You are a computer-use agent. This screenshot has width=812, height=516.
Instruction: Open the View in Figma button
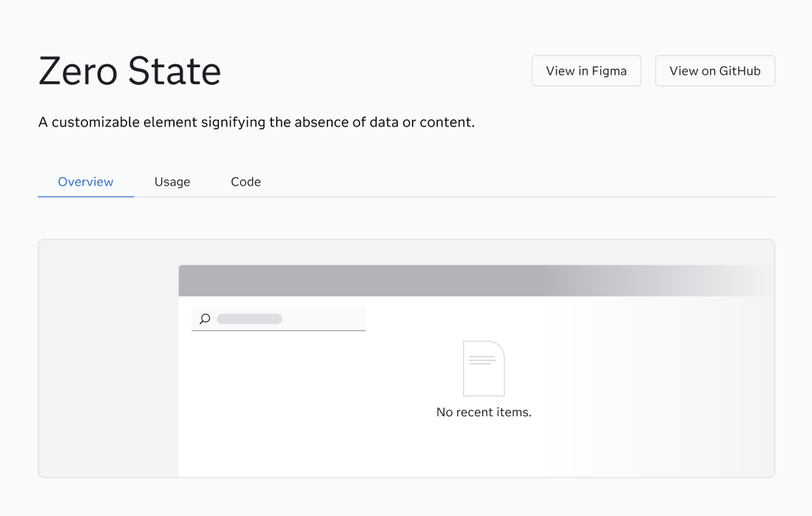586,71
